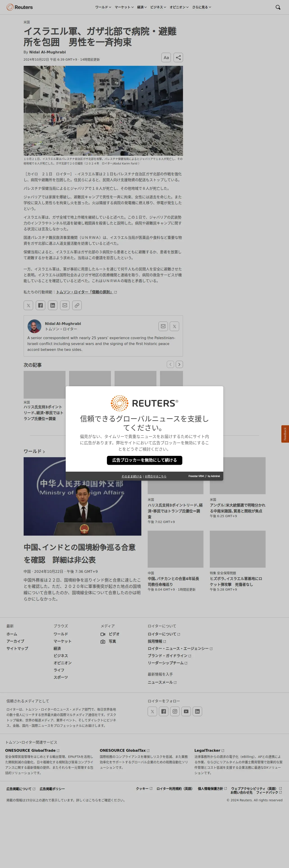Expand オピニオン menu in top navigation

click(x=179, y=7)
